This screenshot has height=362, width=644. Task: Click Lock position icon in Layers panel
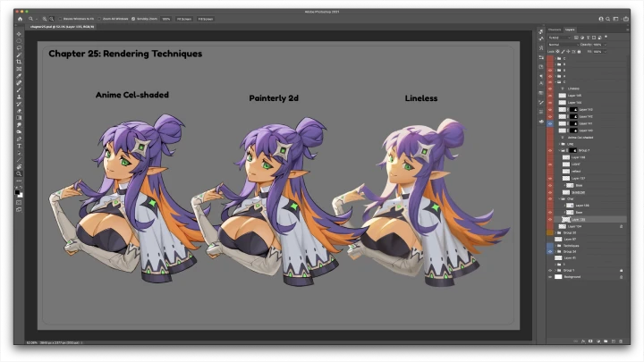569,52
